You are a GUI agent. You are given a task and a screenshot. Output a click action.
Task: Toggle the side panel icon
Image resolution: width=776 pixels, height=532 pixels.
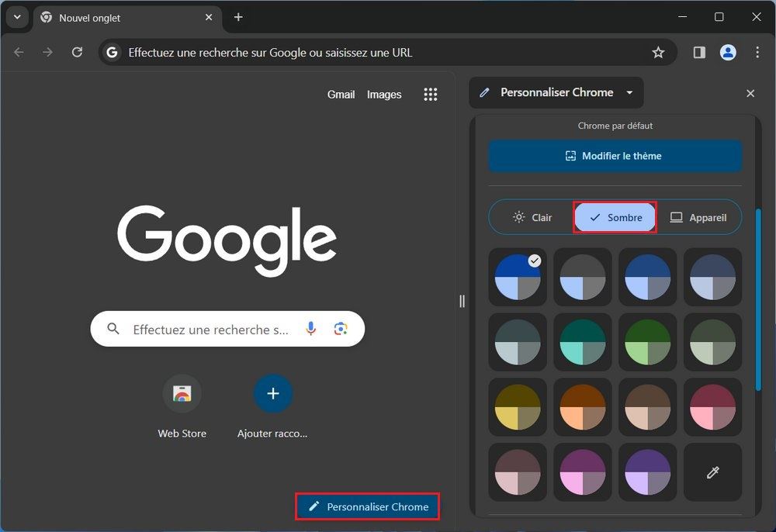tap(699, 52)
